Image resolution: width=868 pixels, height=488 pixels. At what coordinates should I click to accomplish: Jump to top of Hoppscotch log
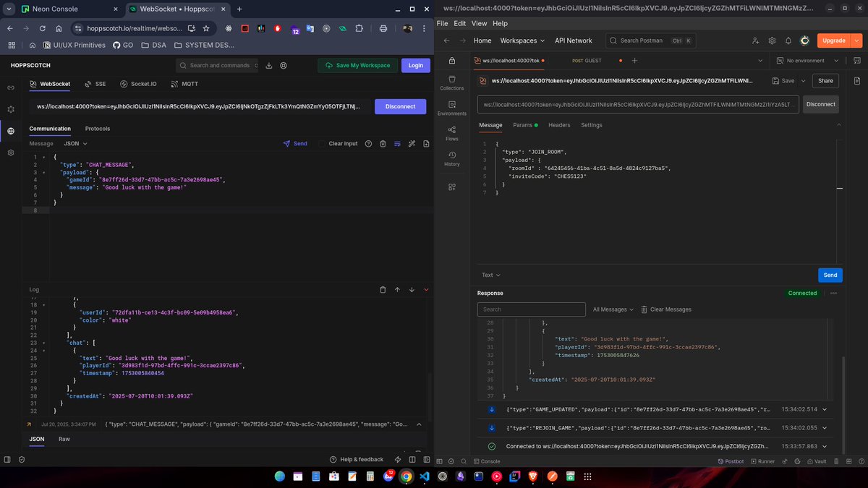(x=397, y=290)
